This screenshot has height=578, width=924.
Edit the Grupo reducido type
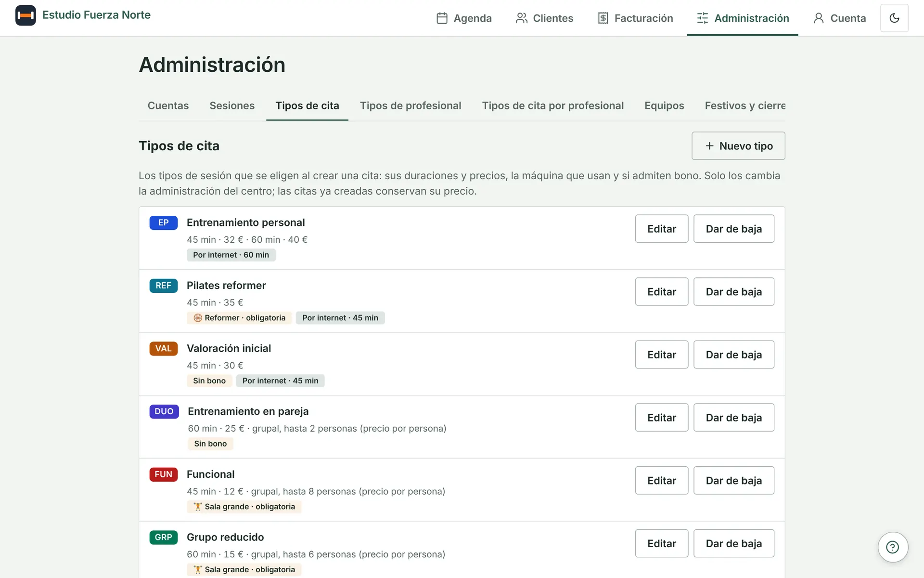(x=662, y=544)
